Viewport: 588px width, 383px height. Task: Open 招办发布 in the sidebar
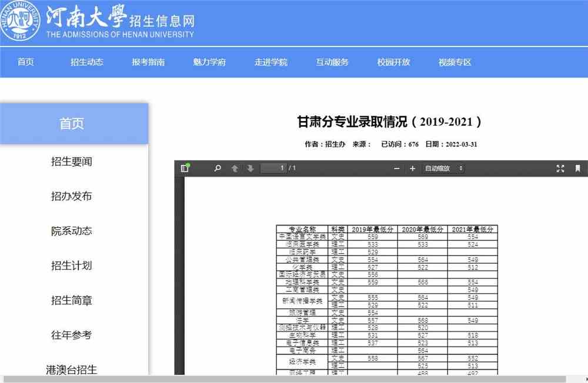click(x=72, y=196)
